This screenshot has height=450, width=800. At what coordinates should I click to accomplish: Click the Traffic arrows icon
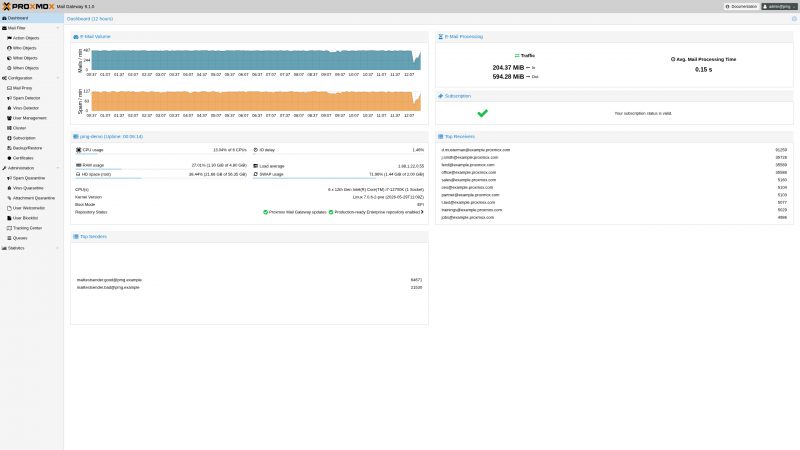tap(517, 55)
